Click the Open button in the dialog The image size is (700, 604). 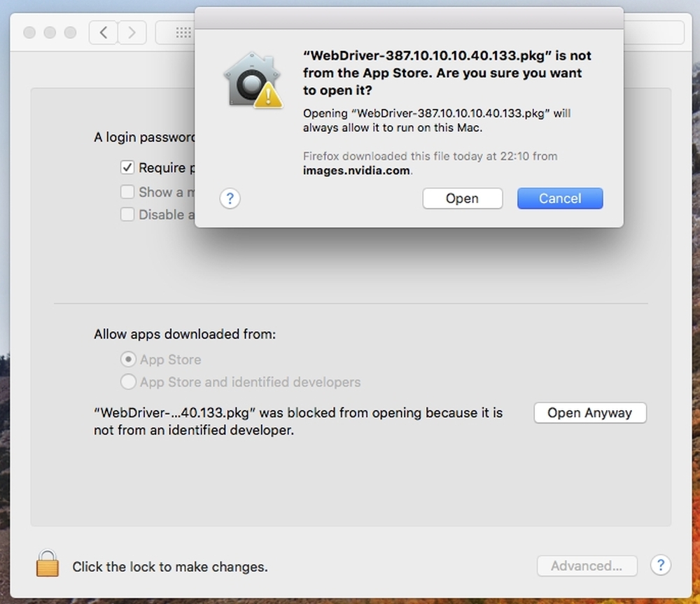click(462, 198)
